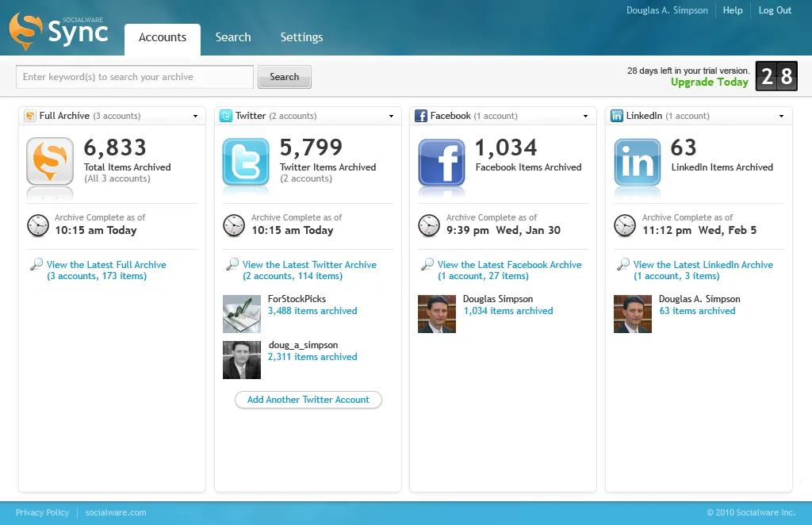Expand the Facebook panel dropdown arrow
This screenshot has width=812, height=525.
[586, 116]
